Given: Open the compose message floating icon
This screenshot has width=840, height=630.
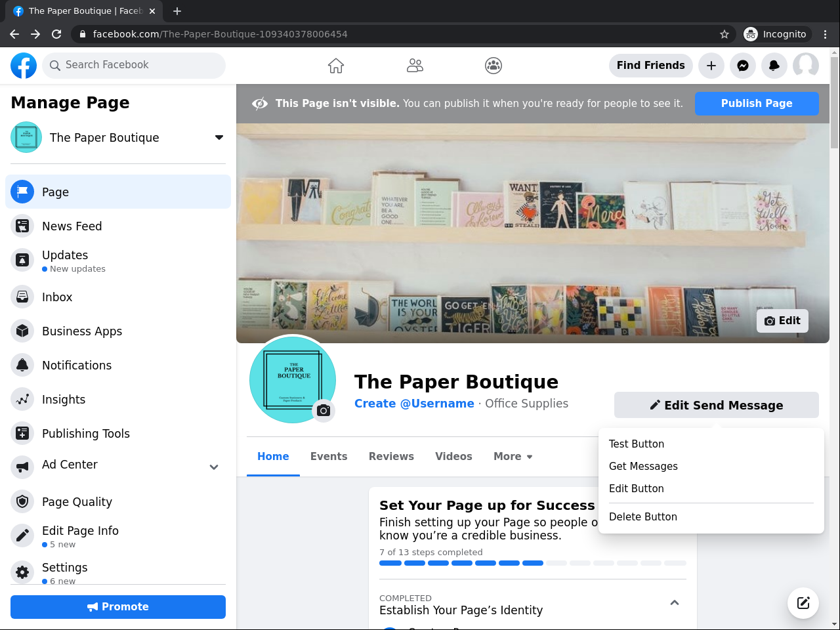Looking at the screenshot, I should pyautogui.click(x=803, y=603).
